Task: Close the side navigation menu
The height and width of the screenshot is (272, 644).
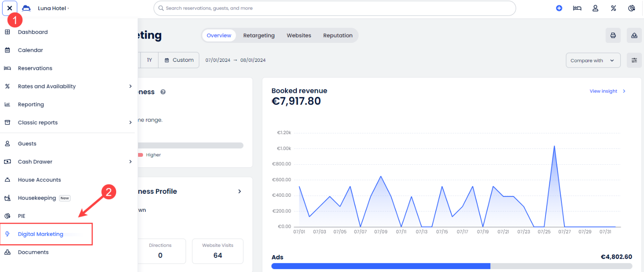Action: (9, 8)
